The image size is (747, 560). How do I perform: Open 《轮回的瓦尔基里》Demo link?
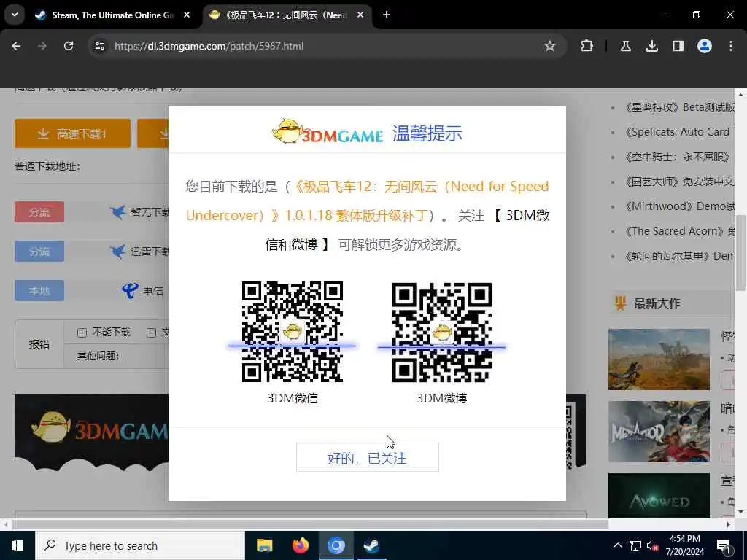(679, 256)
